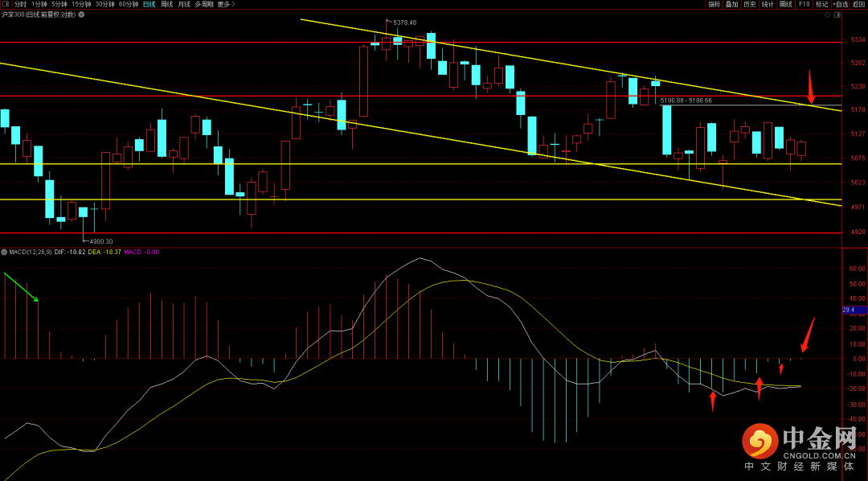868x481 pixels.
Task: Switch to the 分时 intraday view
Action: coord(20,4)
